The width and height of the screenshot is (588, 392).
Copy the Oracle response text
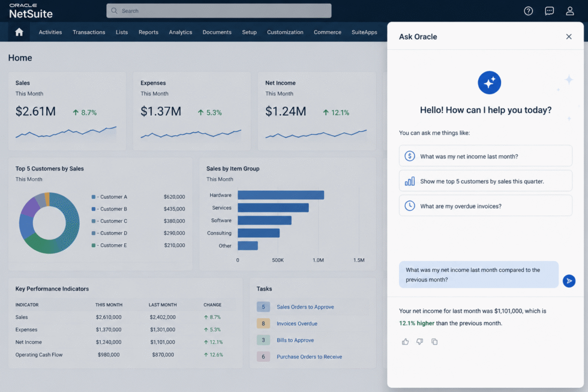434,342
